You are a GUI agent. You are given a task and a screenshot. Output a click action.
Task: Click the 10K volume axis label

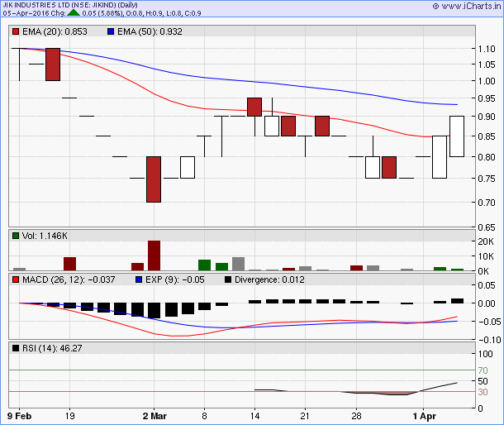coord(486,256)
